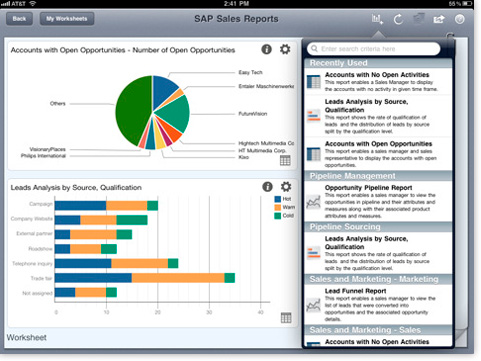Image resolution: width=481 pixels, height=361 pixels.
Task: Click the Pipeline Management section header
Action: pyautogui.click(x=378, y=176)
